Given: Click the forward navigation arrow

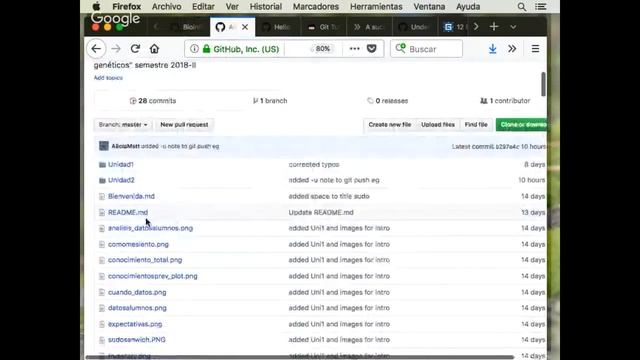Looking at the screenshot, I should tap(116, 49).
